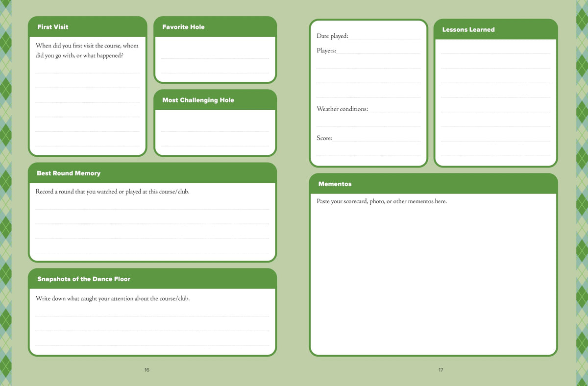This screenshot has width=588, height=386.
Task: Click the Most Challenging Hole heading
Action: pos(198,100)
